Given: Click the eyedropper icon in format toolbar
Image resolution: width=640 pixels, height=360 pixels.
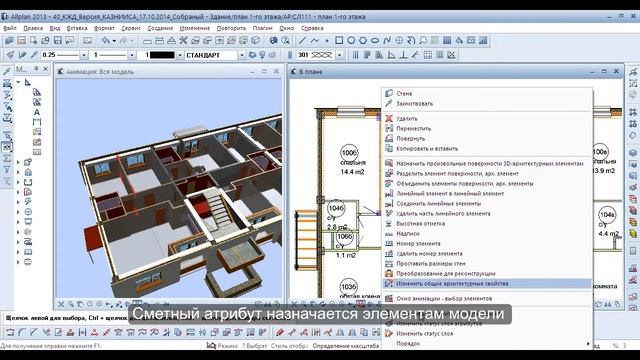Looking at the screenshot, I should click(34, 55).
